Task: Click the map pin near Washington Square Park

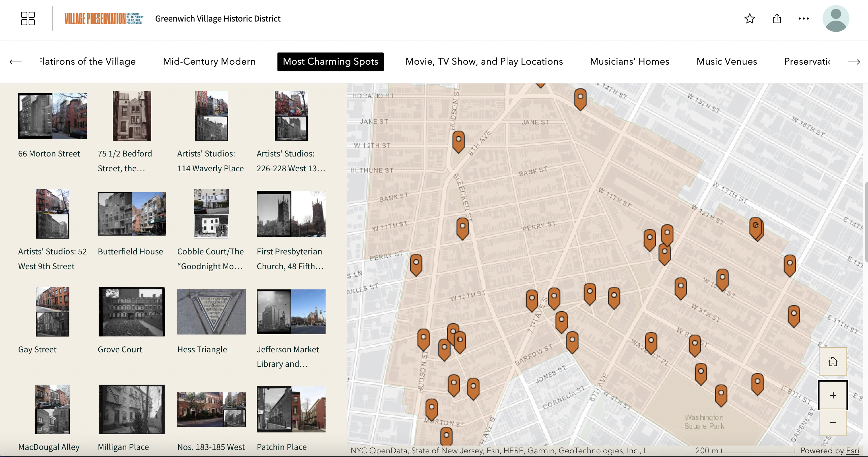Action: (721, 394)
